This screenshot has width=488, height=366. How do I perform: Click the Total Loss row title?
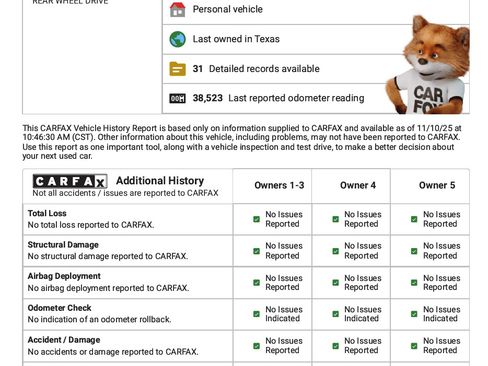pyautogui.click(x=47, y=213)
